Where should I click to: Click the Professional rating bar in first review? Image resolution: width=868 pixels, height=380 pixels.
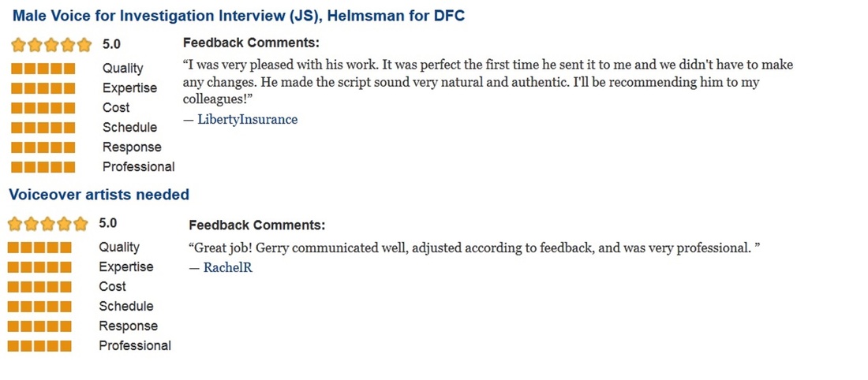point(43,167)
